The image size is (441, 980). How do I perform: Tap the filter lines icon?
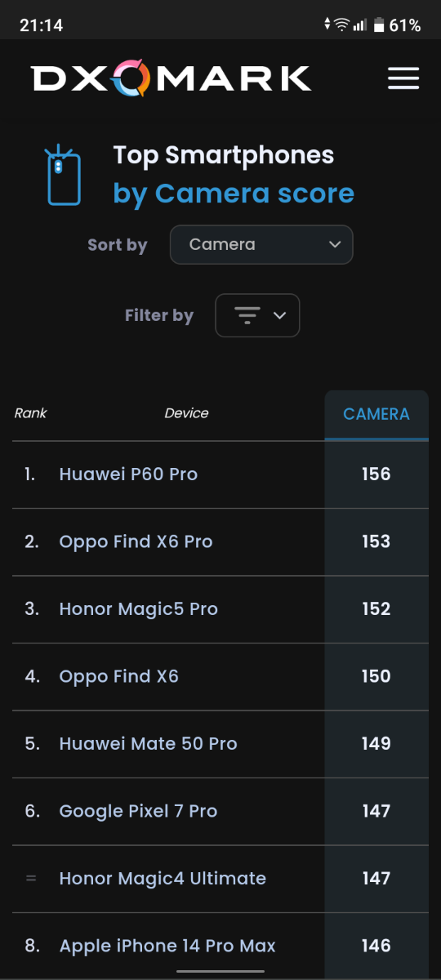[x=247, y=315]
